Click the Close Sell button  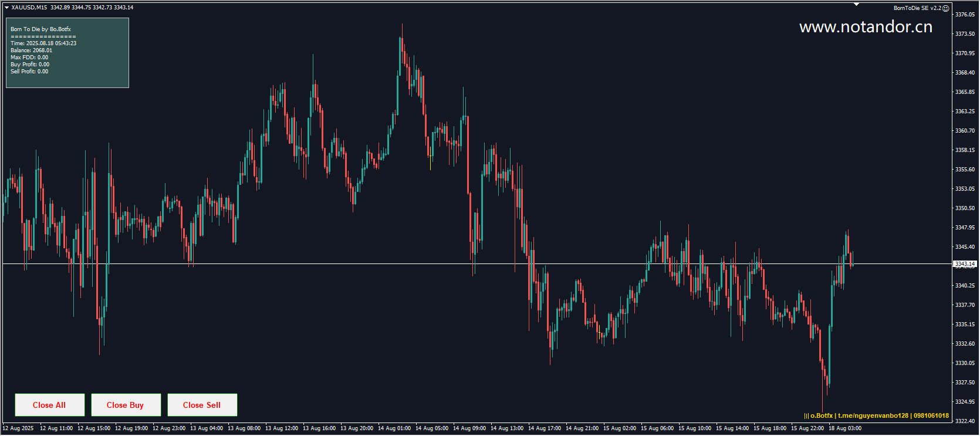pos(202,405)
